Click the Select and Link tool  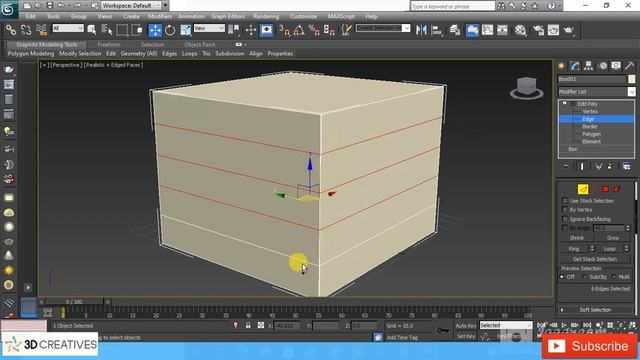click(11, 30)
